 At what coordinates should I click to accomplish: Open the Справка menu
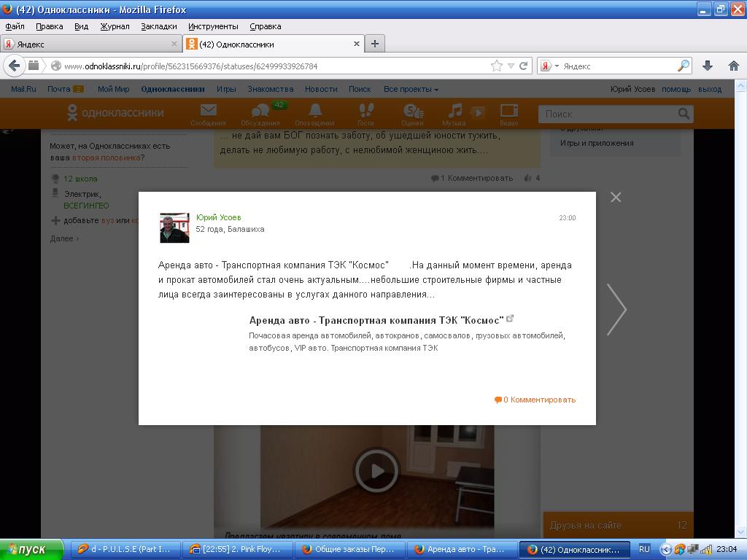tap(266, 26)
